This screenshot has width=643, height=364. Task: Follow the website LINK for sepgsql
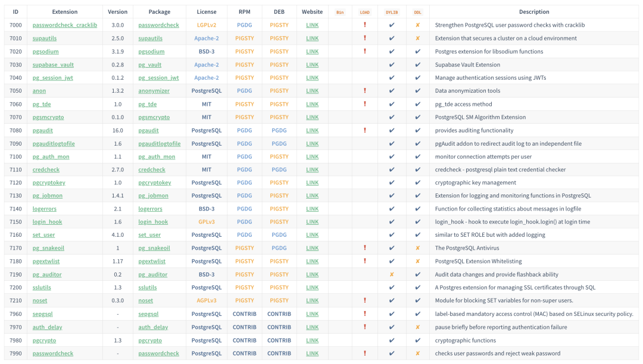(312, 314)
